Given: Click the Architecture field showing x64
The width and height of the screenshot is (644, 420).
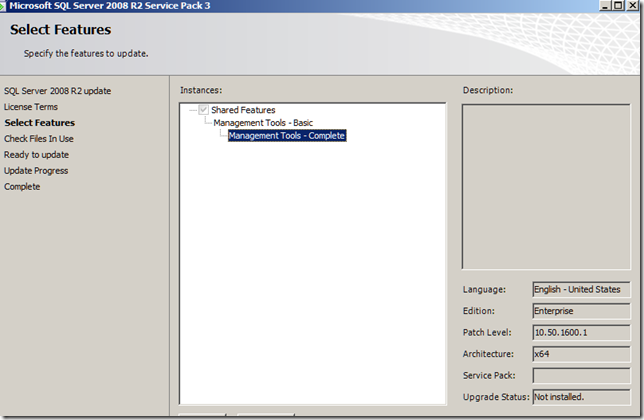Looking at the screenshot, I should pos(581,354).
